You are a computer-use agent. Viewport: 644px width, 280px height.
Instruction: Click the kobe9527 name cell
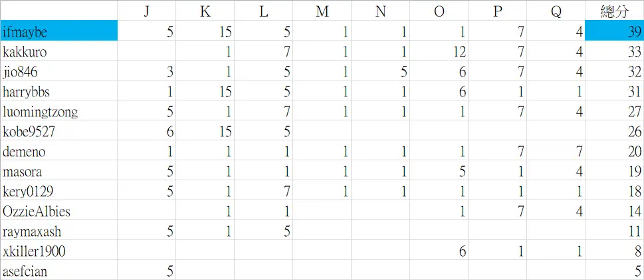pos(59,132)
